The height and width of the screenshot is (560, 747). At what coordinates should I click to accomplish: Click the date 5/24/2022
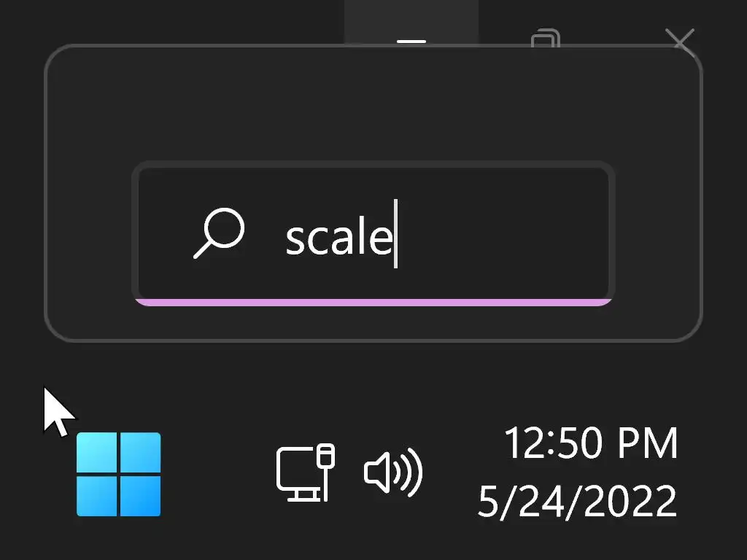(x=578, y=502)
